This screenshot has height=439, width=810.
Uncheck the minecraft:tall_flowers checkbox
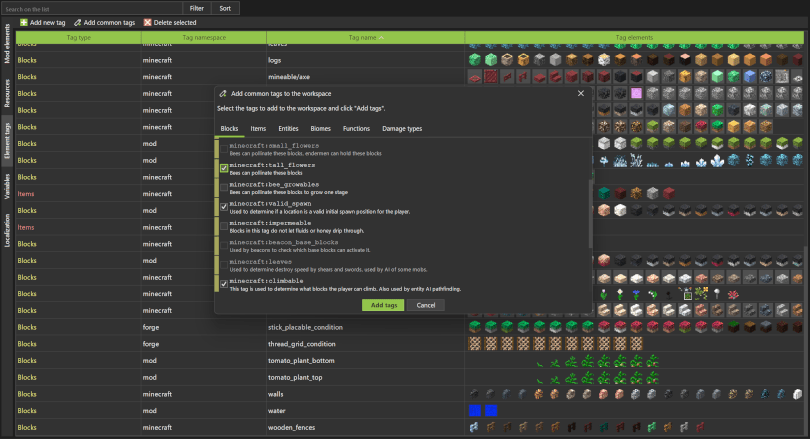tap(224, 168)
